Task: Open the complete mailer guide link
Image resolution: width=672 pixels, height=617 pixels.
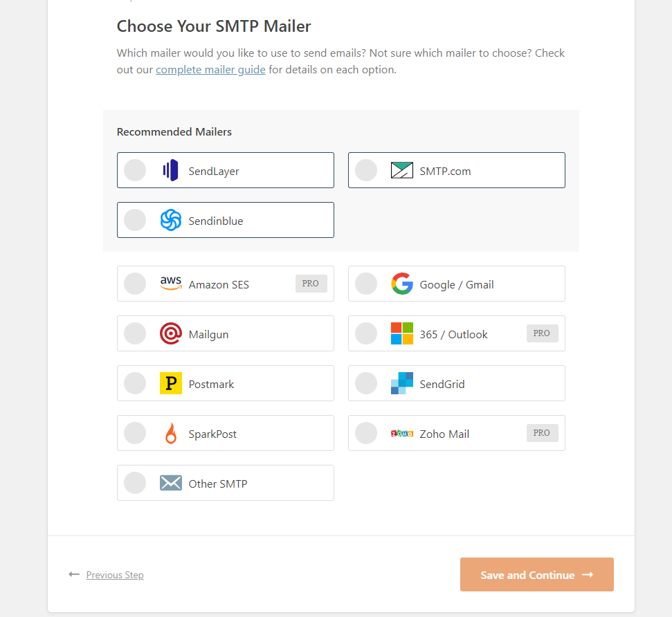Action: click(x=210, y=70)
